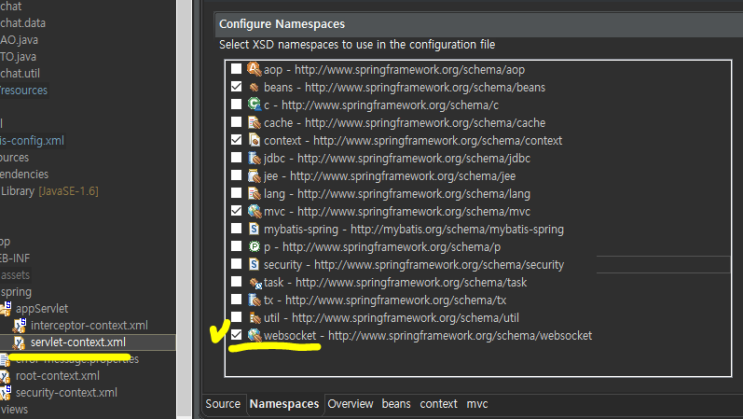This screenshot has height=419, width=743.
Task: Open the beans editor tab
Action: (x=396, y=404)
